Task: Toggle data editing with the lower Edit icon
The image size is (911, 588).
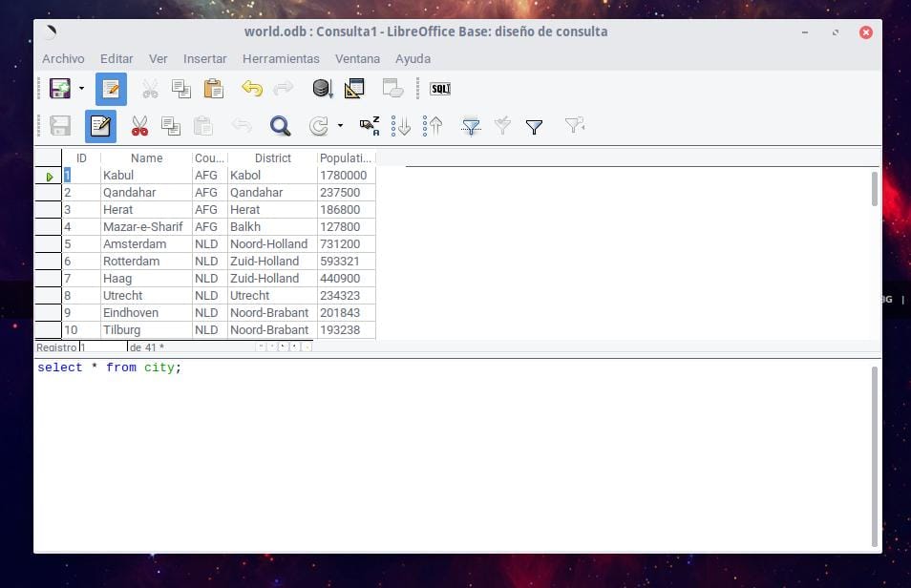Action: coord(100,125)
